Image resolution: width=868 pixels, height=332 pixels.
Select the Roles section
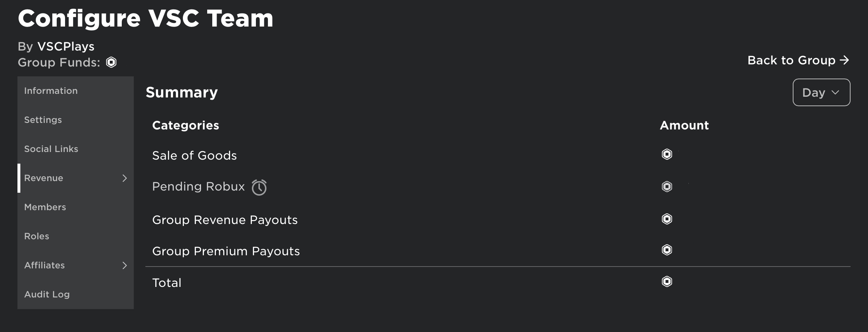pyautogui.click(x=36, y=236)
